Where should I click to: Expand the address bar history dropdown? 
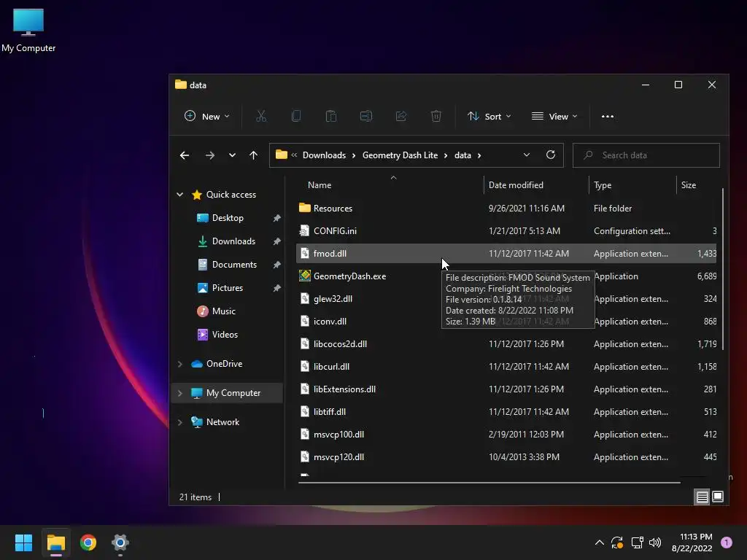527,155
